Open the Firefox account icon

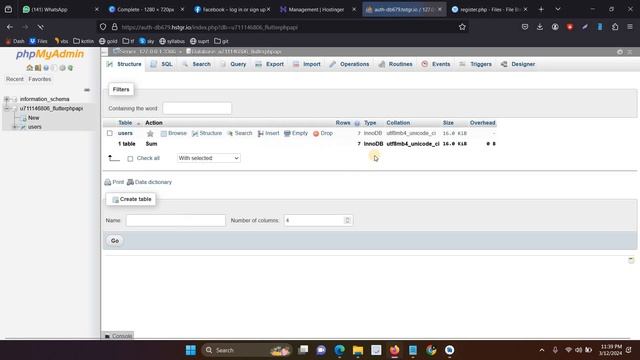[x=555, y=27]
